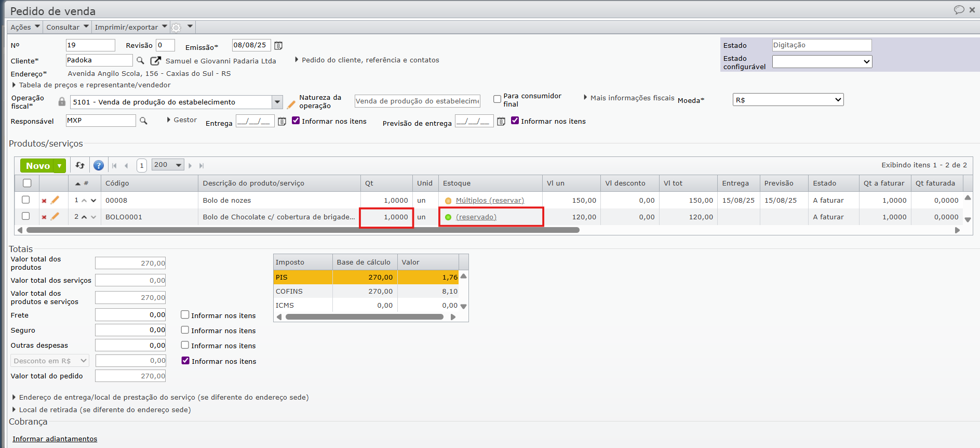Open the Múltiplos (reservar) stock link
Image resolution: width=980 pixels, height=448 pixels.
click(490, 201)
